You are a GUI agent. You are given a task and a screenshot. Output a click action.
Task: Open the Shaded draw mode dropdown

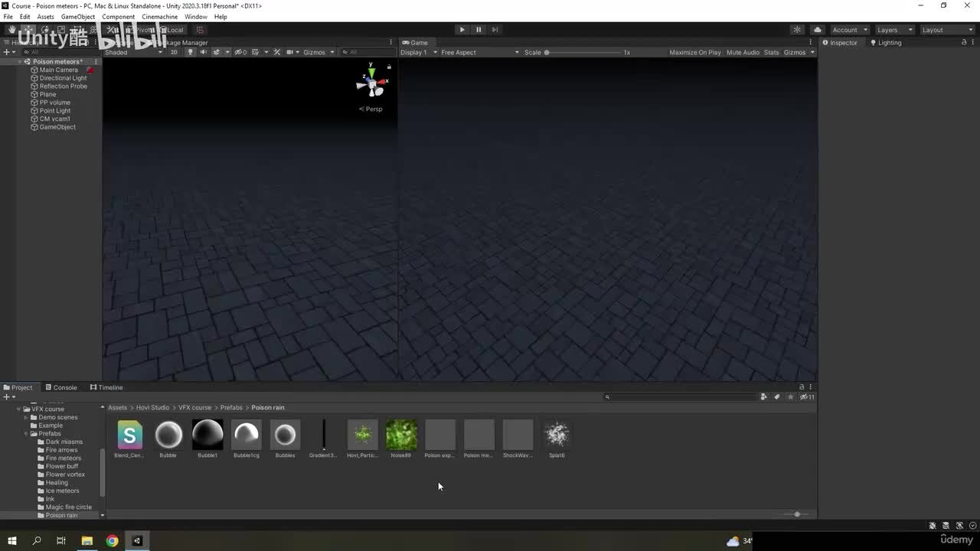(x=133, y=52)
